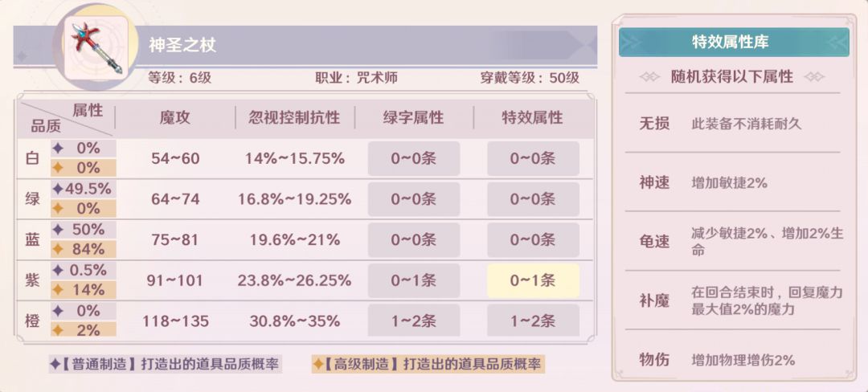The width and height of the screenshot is (868, 392).
Task: Click the orange star next to 14% in 紫 row
Action: pyautogui.click(x=58, y=289)
